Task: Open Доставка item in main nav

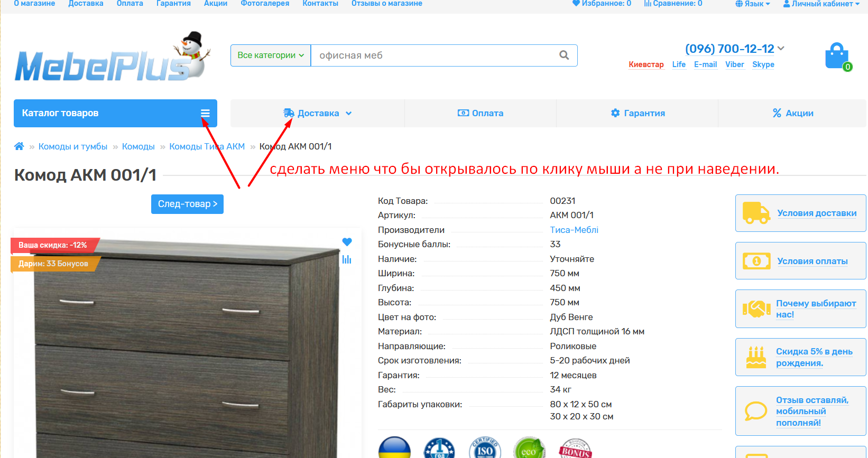Action: (x=317, y=113)
